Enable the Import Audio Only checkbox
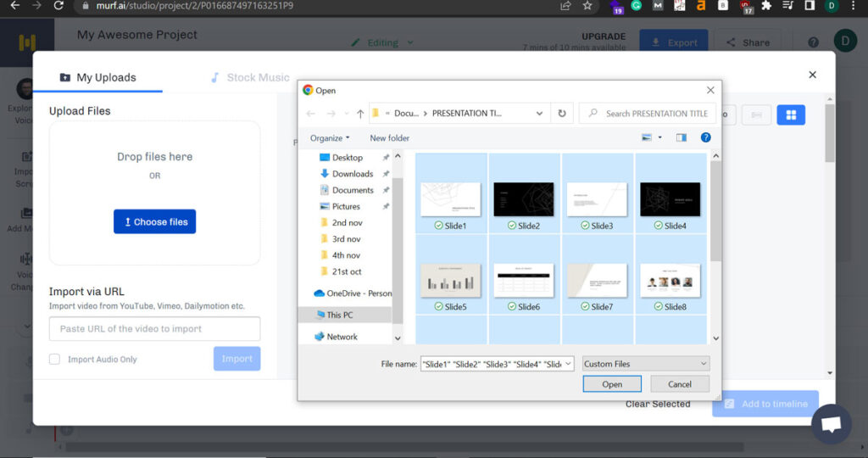Viewport: 868px width, 458px height. pos(55,360)
